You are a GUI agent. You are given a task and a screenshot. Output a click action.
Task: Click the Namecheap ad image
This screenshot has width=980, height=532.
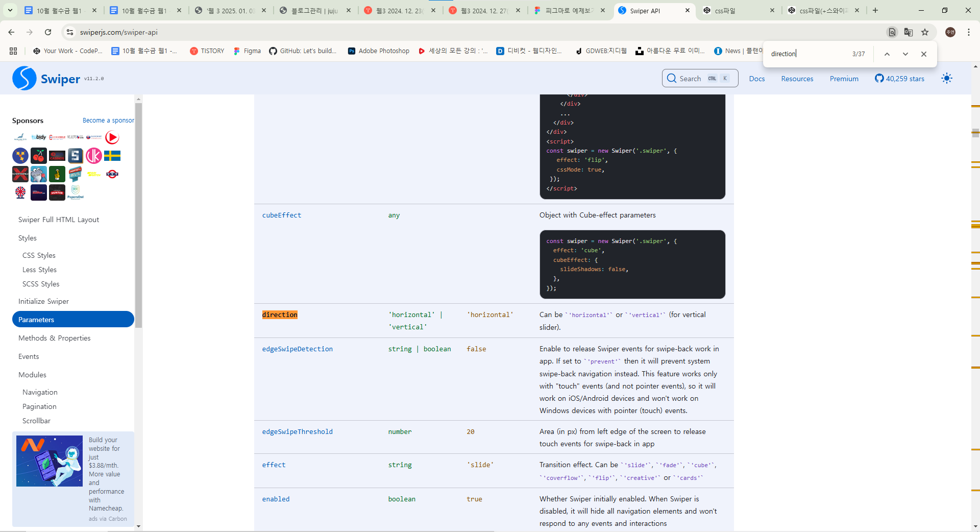(50, 461)
